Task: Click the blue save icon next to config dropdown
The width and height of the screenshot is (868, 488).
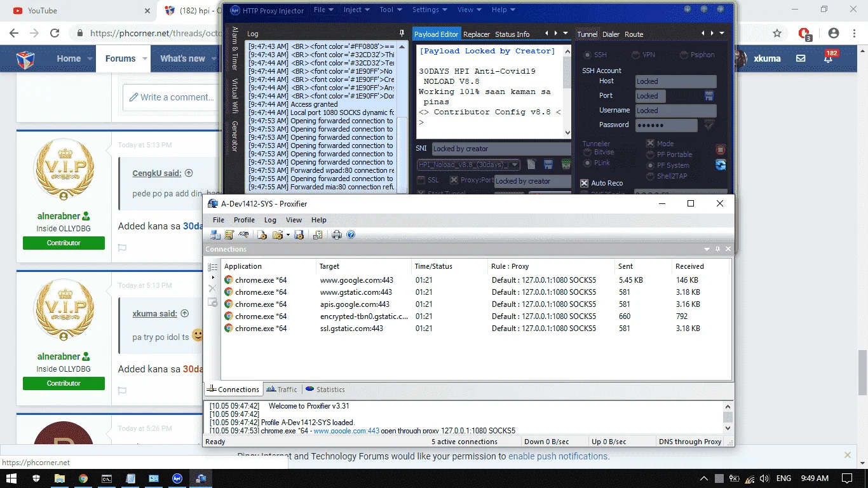Action: [x=548, y=165]
